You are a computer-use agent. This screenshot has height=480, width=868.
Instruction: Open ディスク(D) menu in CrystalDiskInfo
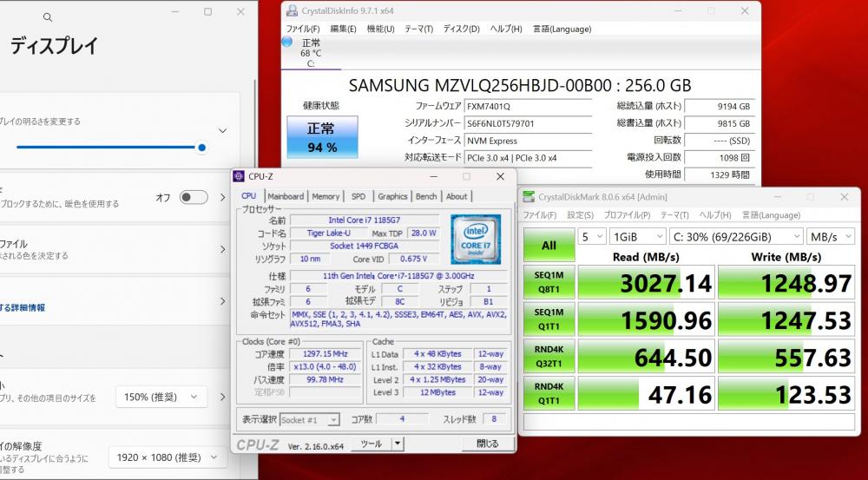click(x=461, y=29)
